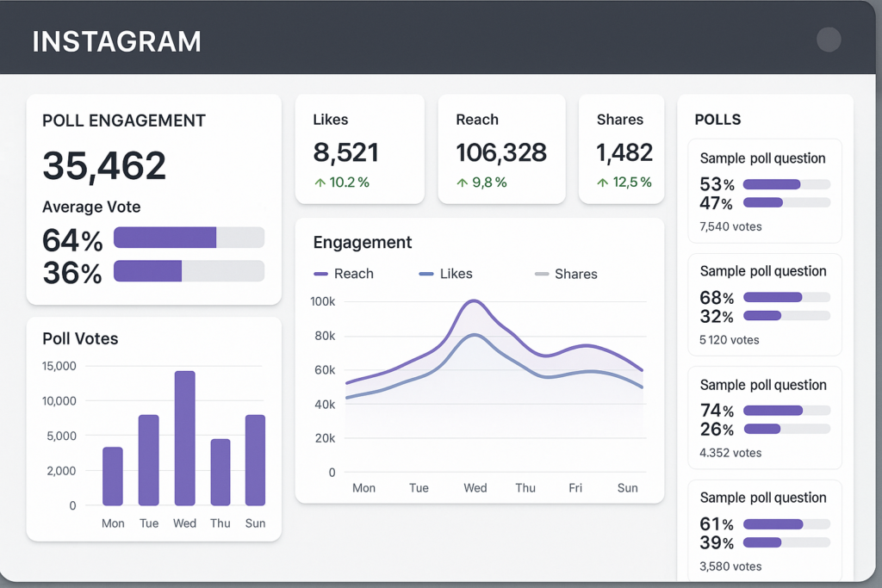Click the INSTAGRAM title in header
Viewport: 882px width, 588px height.
(x=116, y=41)
